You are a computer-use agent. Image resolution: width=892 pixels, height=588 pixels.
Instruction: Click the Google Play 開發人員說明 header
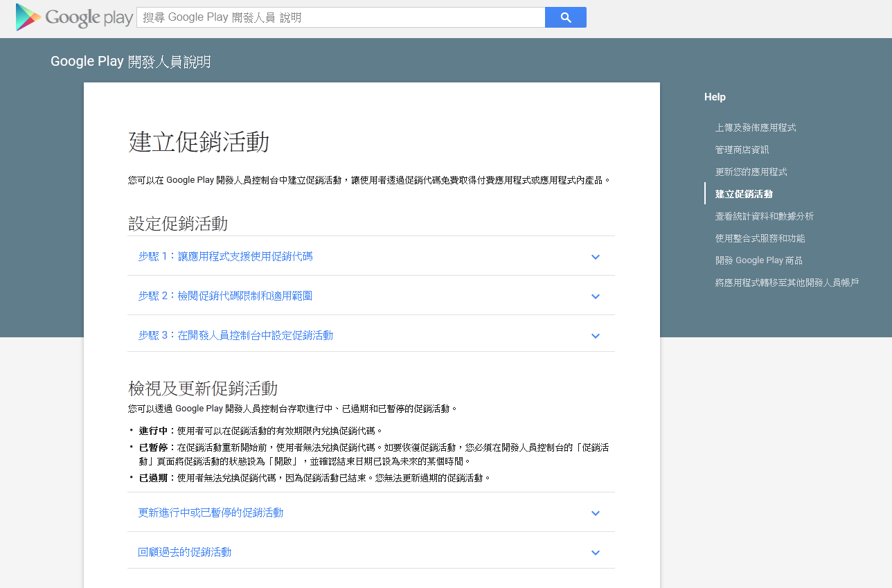point(132,62)
